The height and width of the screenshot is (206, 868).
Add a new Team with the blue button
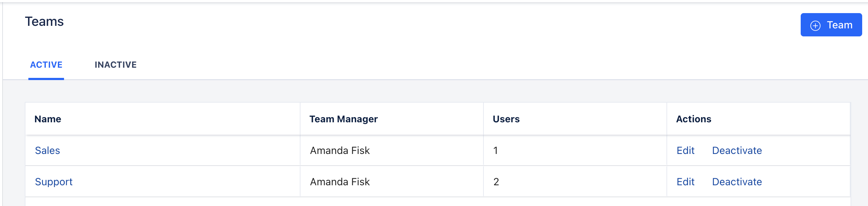831,25
